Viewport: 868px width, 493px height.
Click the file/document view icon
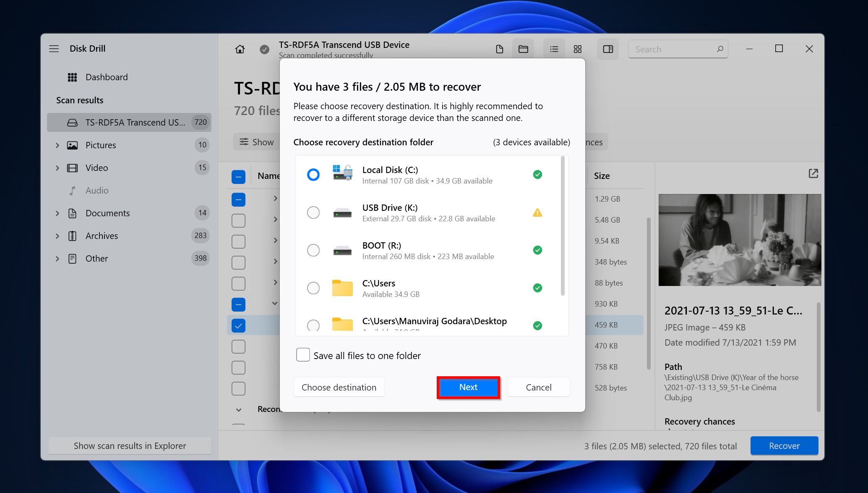pos(499,49)
